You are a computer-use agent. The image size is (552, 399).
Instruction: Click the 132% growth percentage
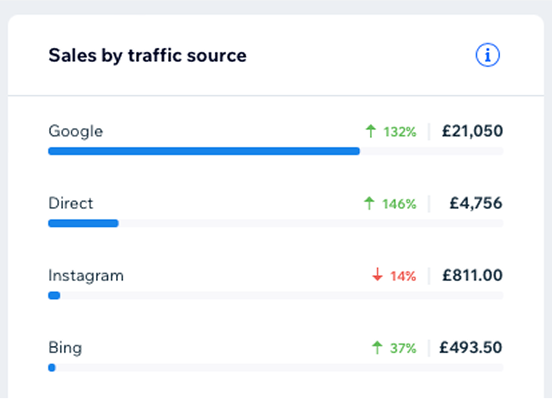[400, 132]
